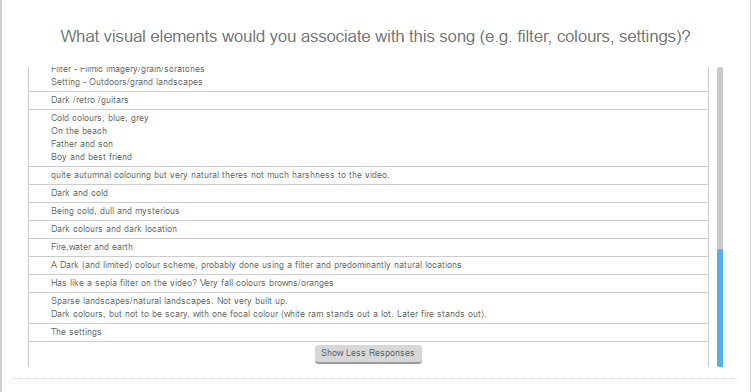Click the 'Cold colours, blue, grey' line
This screenshot has width=756, height=392.
pos(100,118)
